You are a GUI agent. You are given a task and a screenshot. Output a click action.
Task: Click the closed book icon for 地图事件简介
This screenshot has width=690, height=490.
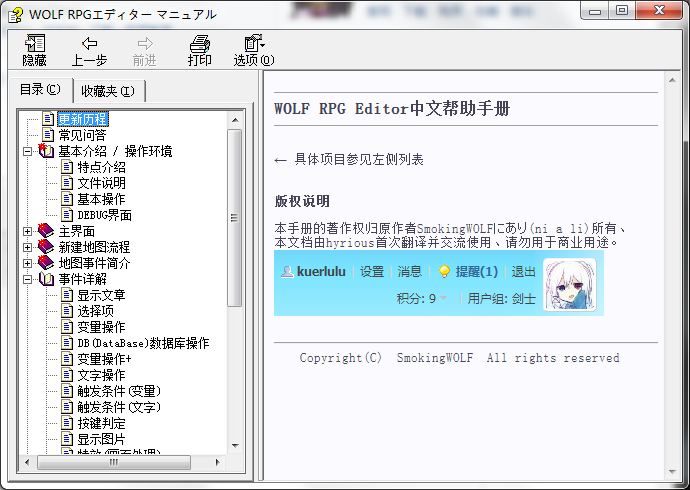pos(46,263)
